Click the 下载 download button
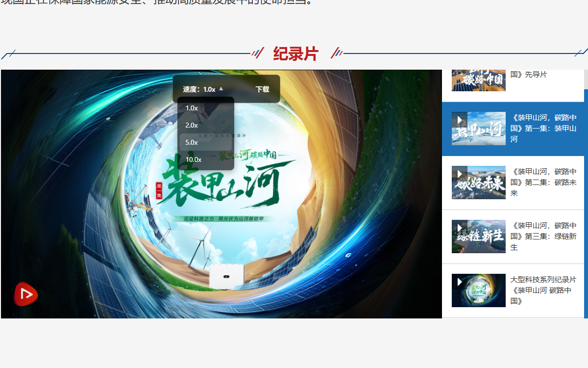The image size is (588, 368). (x=262, y=89)
